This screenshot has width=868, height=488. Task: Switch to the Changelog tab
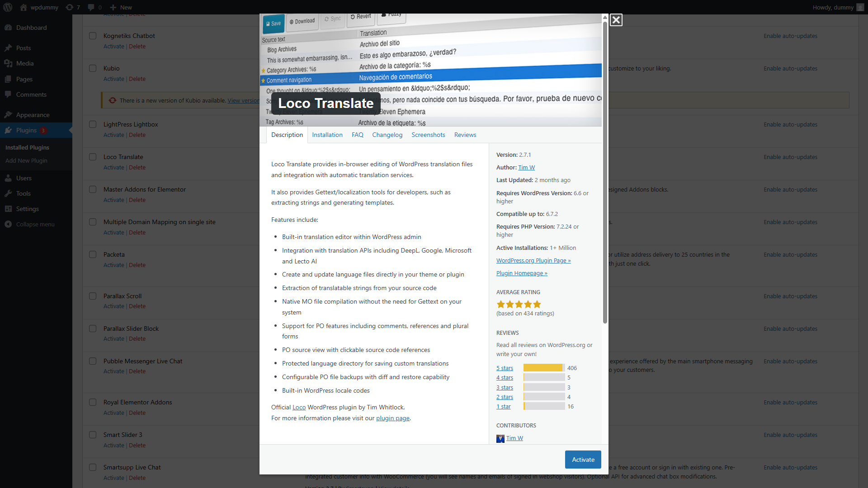click(x=387, y=135)
